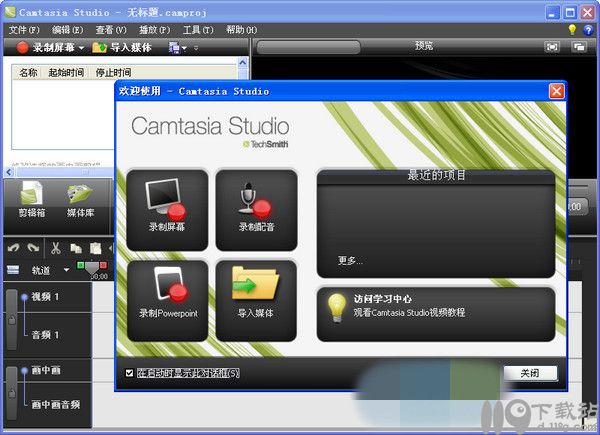The width and height of the screenshot is (600, 435).
Task: Expand the toolbar overflow chevron
Action: point(196,48)
